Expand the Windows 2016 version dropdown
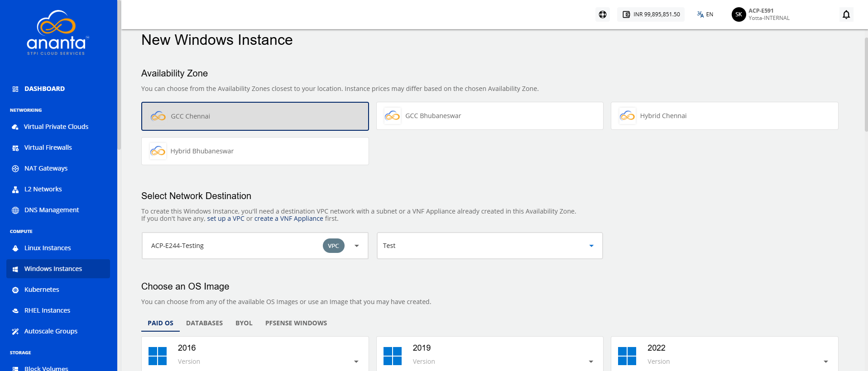Image resolution: width=868 pixels, height=371 pixels. tap(356, 361)
